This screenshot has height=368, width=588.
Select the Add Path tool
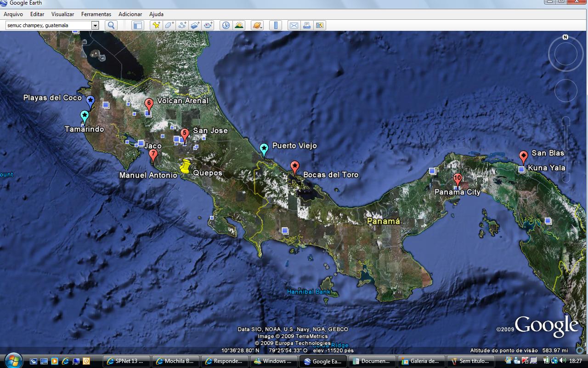tap(182, 25)
